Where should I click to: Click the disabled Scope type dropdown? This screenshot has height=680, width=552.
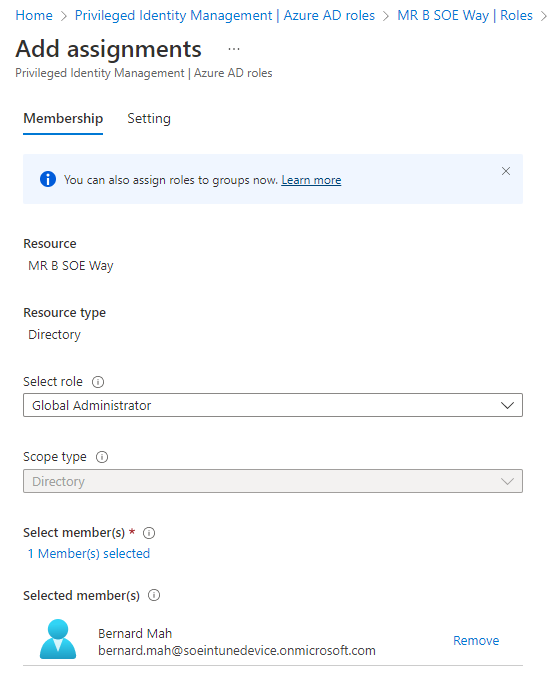[x=273, y=481]
